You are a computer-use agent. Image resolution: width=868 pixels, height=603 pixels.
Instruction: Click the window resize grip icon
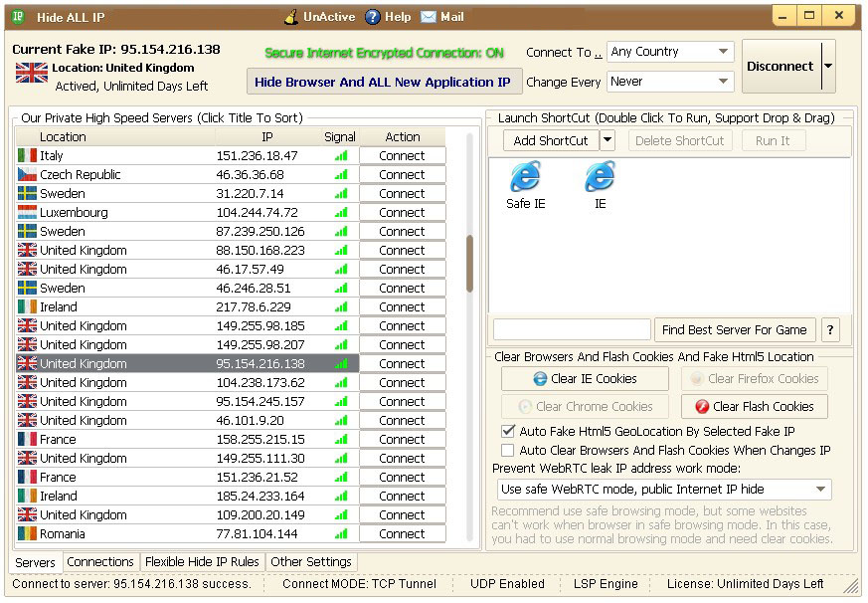pyautogui.click(x=850, y=585)
